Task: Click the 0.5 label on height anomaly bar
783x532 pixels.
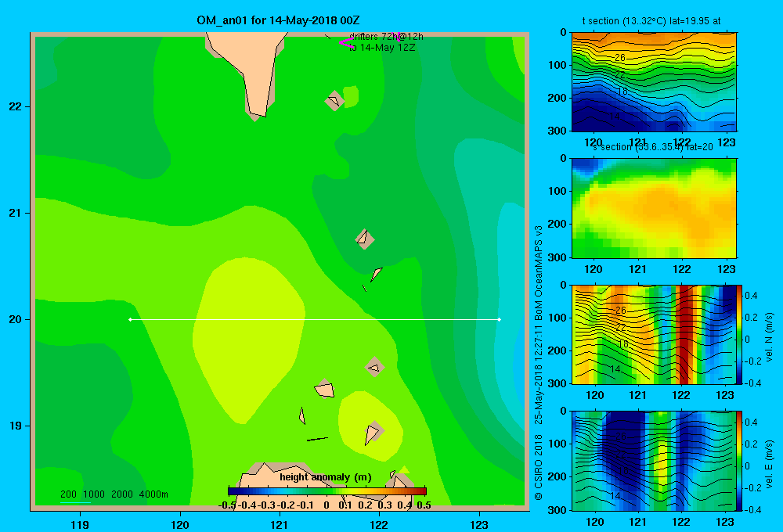Action: click(424, 505)
